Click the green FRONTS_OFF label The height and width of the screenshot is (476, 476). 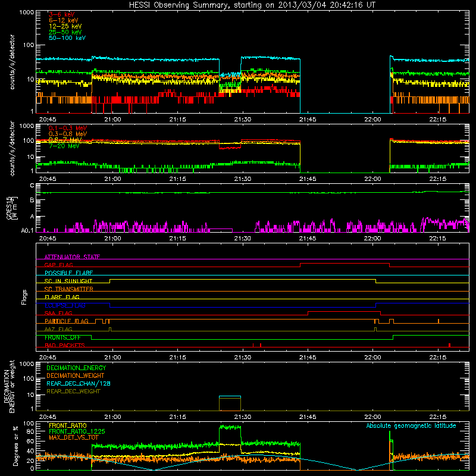tap(62, 337)
